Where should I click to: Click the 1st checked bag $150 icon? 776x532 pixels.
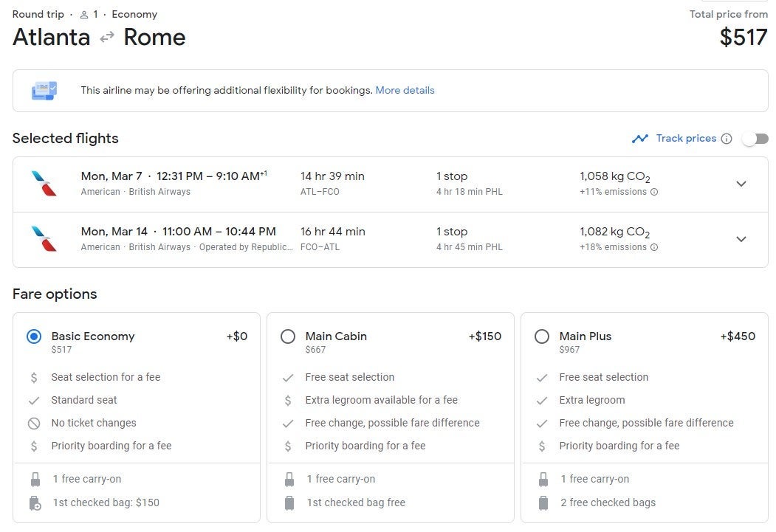pos(35,502)
